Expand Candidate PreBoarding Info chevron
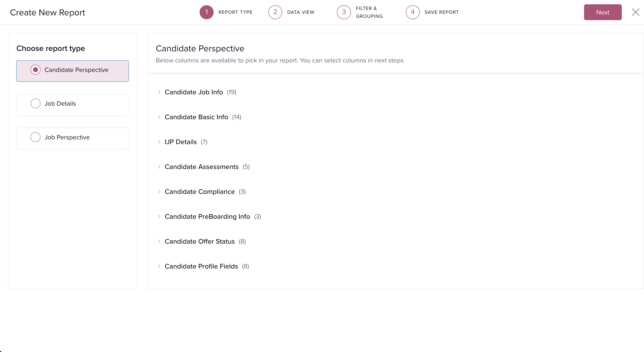The image size is (644, 352). (159, 216)
